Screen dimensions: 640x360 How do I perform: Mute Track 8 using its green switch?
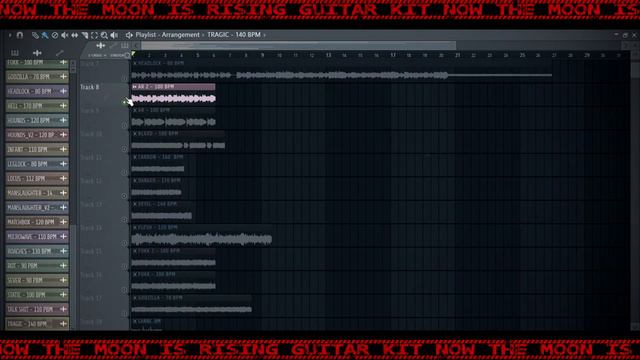(124, 102)
